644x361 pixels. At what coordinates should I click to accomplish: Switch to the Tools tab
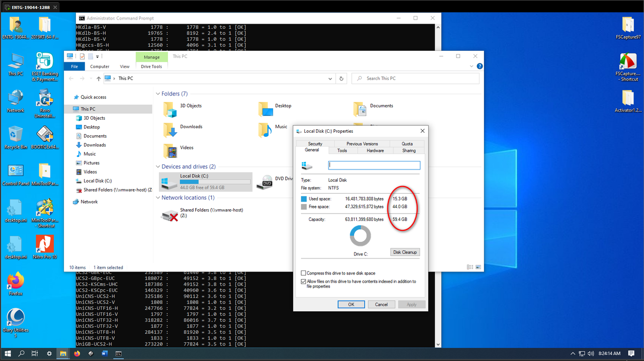342,150
